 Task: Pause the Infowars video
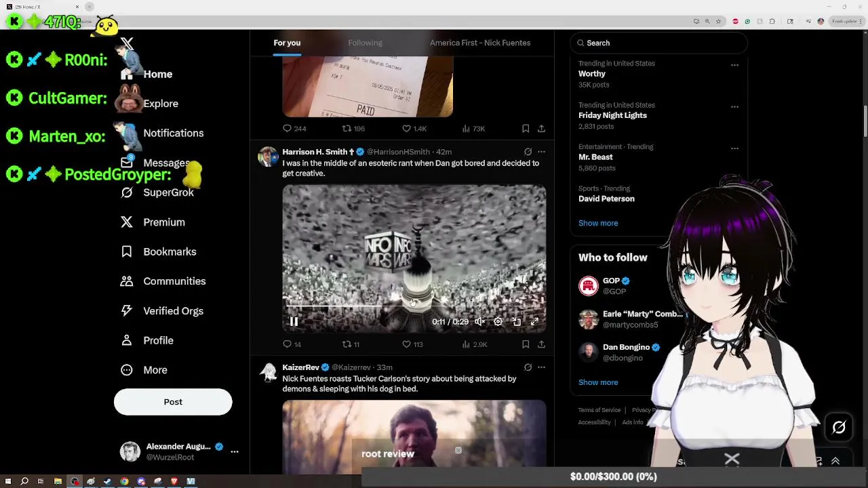[294, 322]
